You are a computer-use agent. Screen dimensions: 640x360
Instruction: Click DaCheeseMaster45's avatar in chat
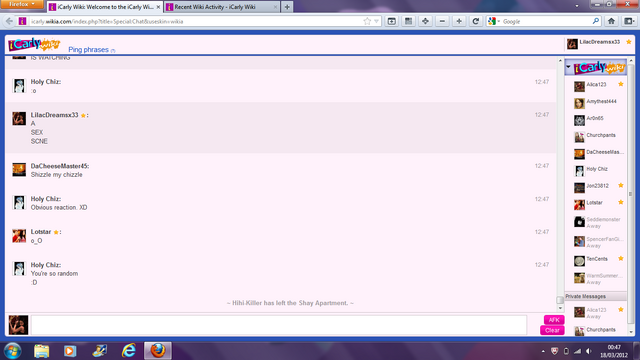(19, 169)
